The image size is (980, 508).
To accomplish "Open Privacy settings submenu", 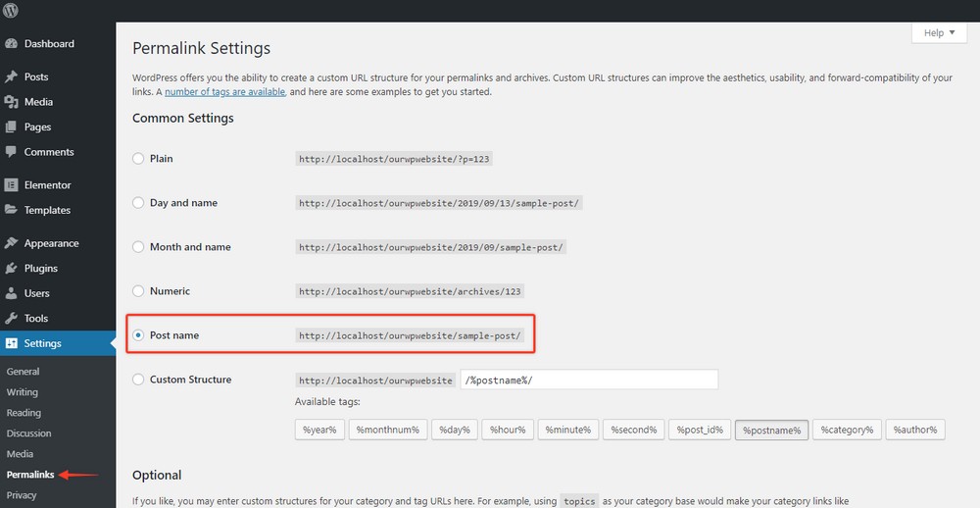I will 22,495.
